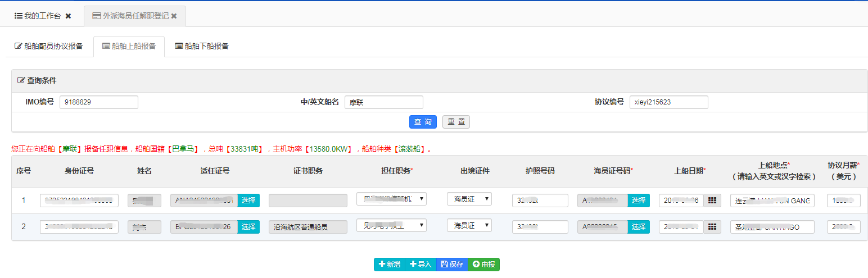Screen dimensions: 868x278
Task: Switch to 船舶配员协议报备 tab
Action: pyautogui.click(x=48, y=46)
